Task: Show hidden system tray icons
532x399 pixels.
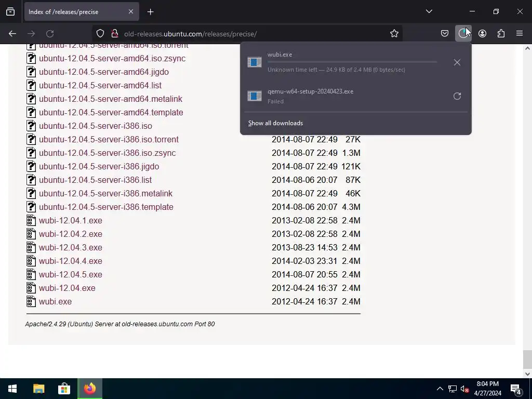Action: (440, 389)
